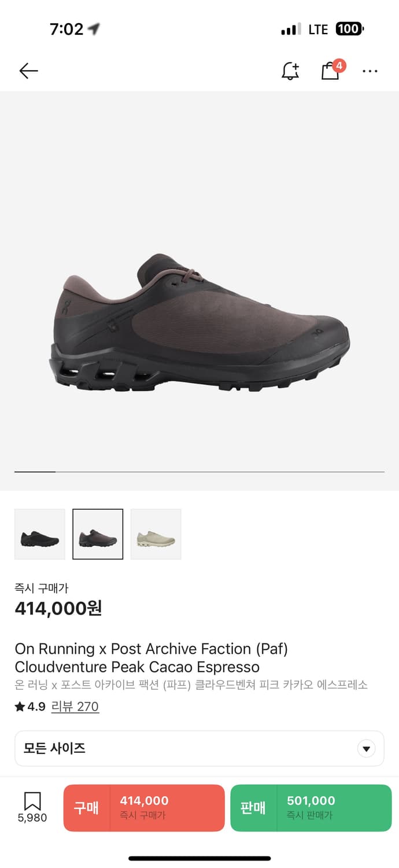This screenshot has height=868, width=399.
Task: Tap the location arrow in status bar
Action: coord(94,29)
